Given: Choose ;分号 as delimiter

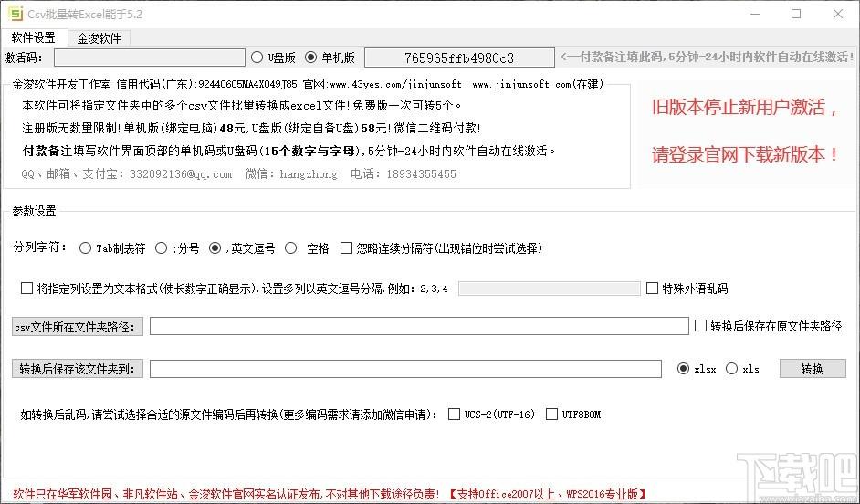Looking at the screenshot, I should (x=161, y=248).
